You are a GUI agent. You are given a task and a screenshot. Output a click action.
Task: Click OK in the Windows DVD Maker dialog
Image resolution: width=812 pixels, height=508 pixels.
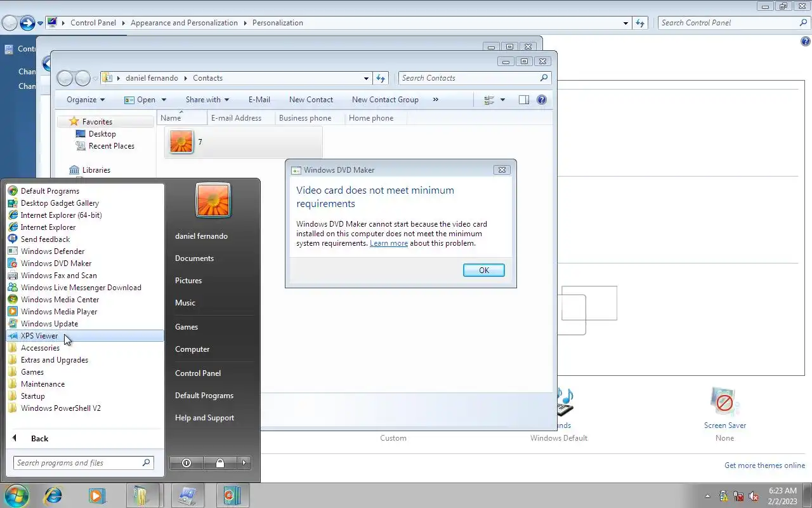click(484, 271)
